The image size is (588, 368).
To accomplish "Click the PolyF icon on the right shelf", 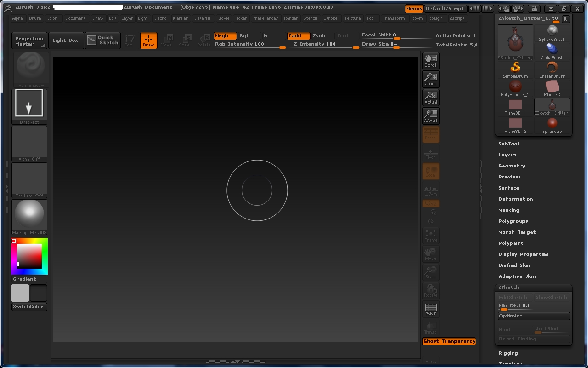I will [430, 309].
